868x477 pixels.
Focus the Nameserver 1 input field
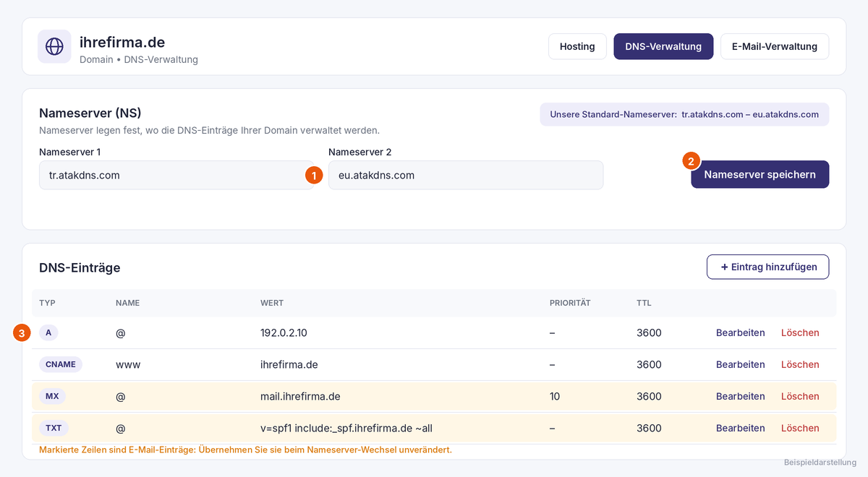(176, 175)
